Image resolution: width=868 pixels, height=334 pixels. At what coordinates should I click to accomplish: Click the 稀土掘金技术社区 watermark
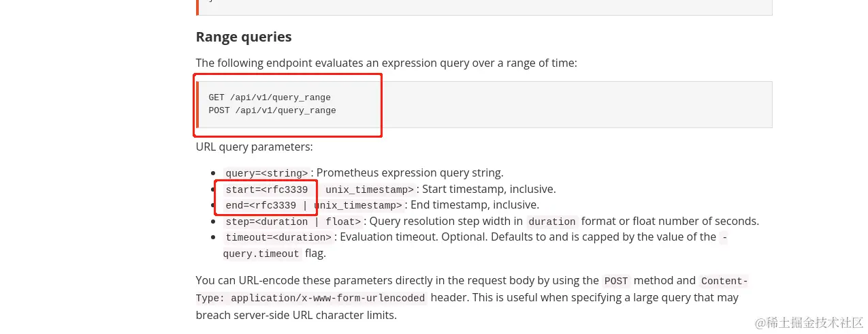click(808, 322)
